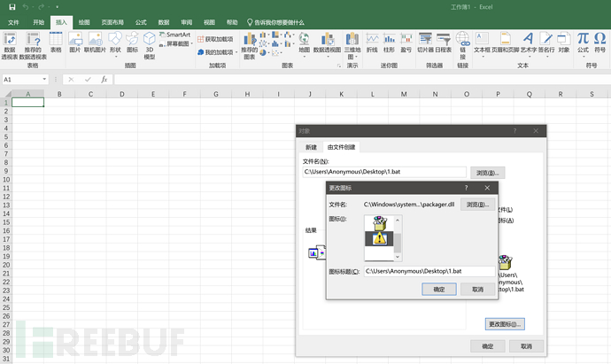Expand Quick Access Toolbar customize arrow
This screenshot has height=364, width=611.
57,7
